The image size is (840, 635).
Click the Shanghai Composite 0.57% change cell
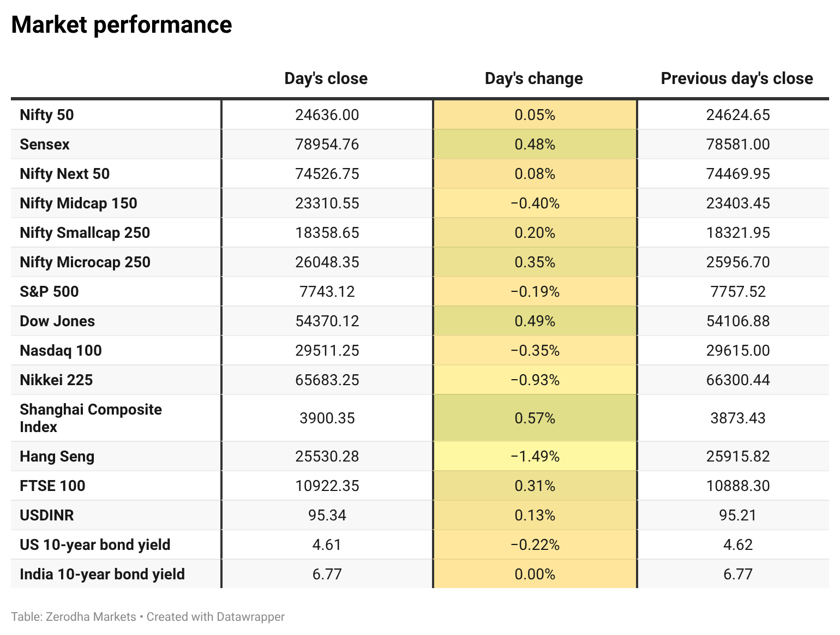click(535, 418)
